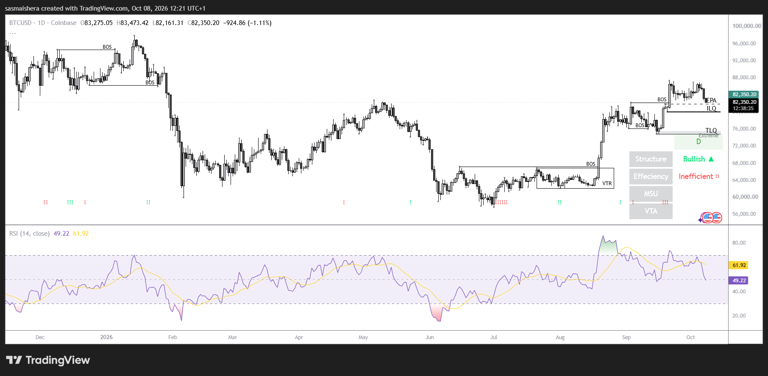768x376 pixels.
Task: Click the 100,000.00 price axis label
Action: [x=745, y=26]
